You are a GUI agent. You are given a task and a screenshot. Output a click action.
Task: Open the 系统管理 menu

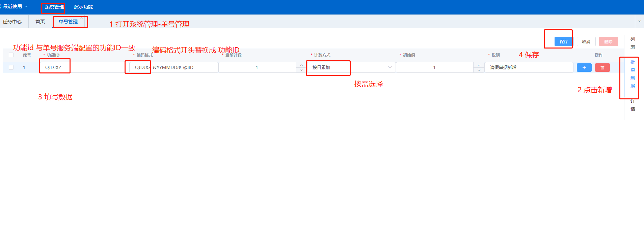click(54, 7)
